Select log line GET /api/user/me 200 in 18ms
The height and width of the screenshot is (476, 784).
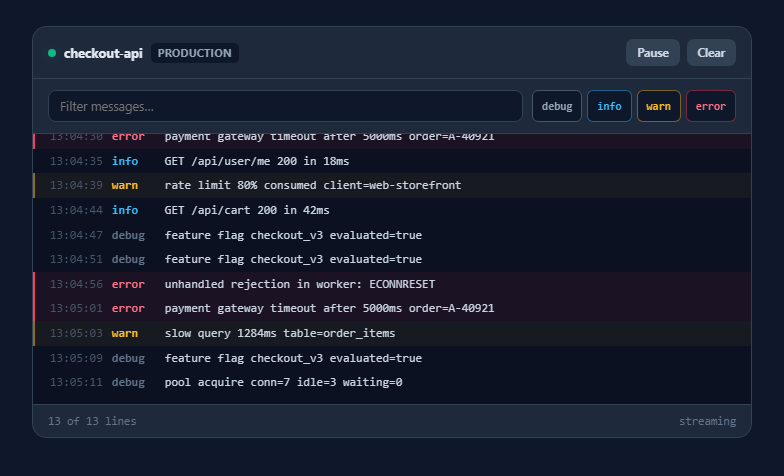(x=392, y=161)
